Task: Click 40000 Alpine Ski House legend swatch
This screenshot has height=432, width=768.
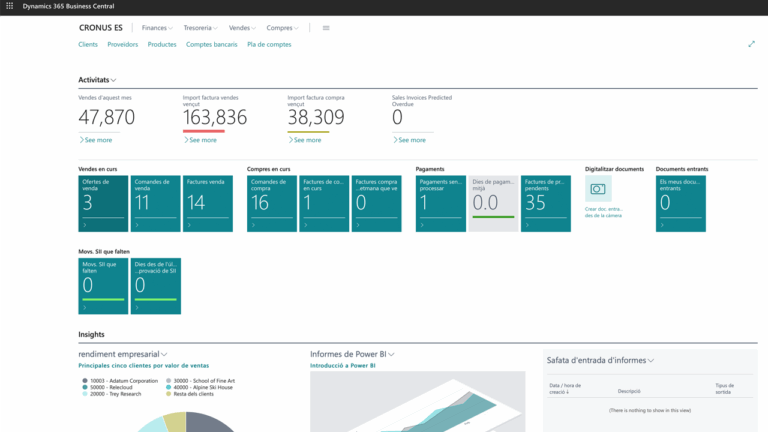Action: tap(168, 387)
